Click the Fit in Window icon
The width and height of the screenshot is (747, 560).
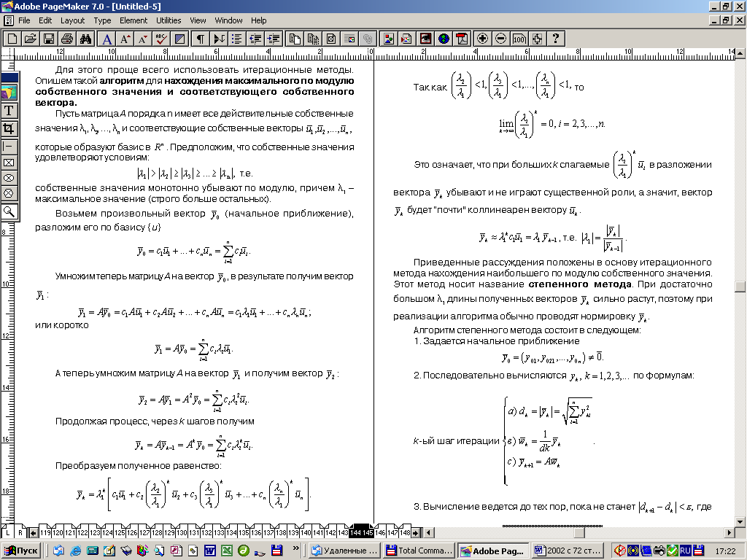click(538, 39)
